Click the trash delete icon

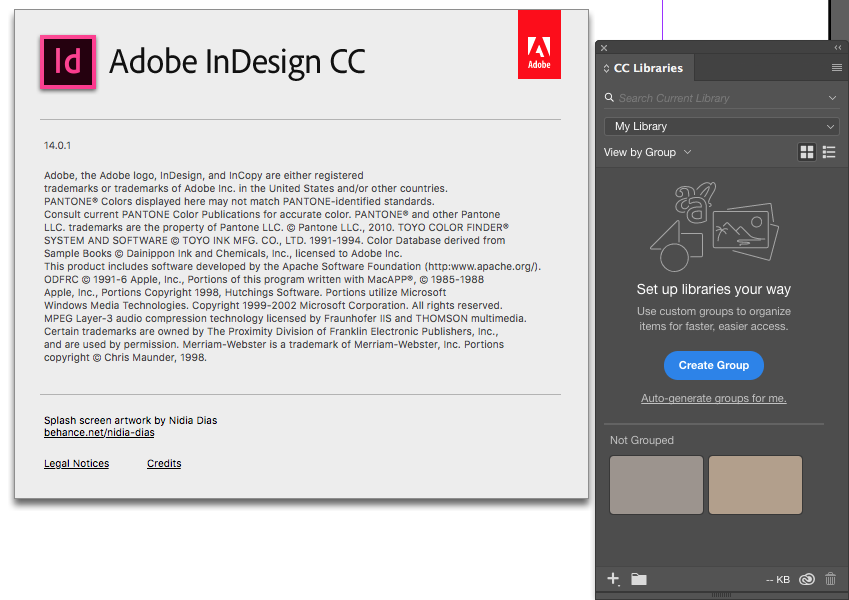tap(830, 579)
